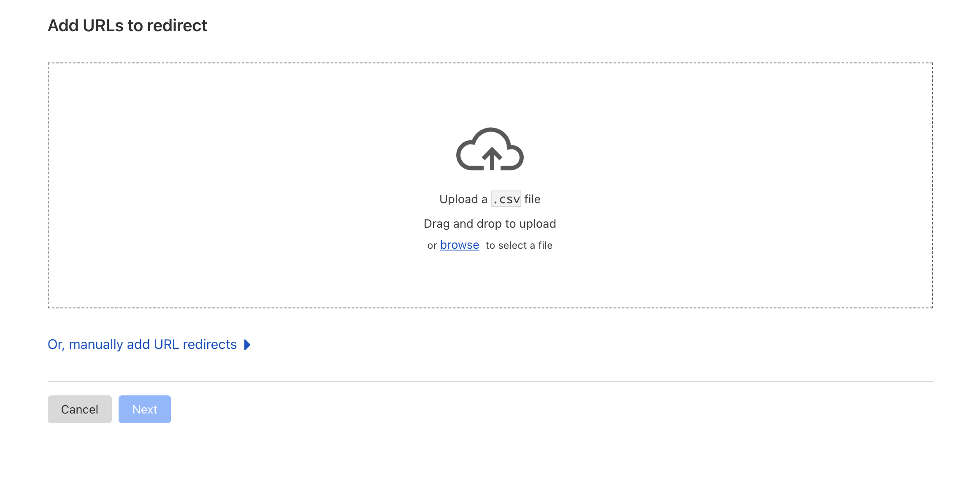Click the top dashed border of upload zone
980x490 pixels.
coord(490,63)
